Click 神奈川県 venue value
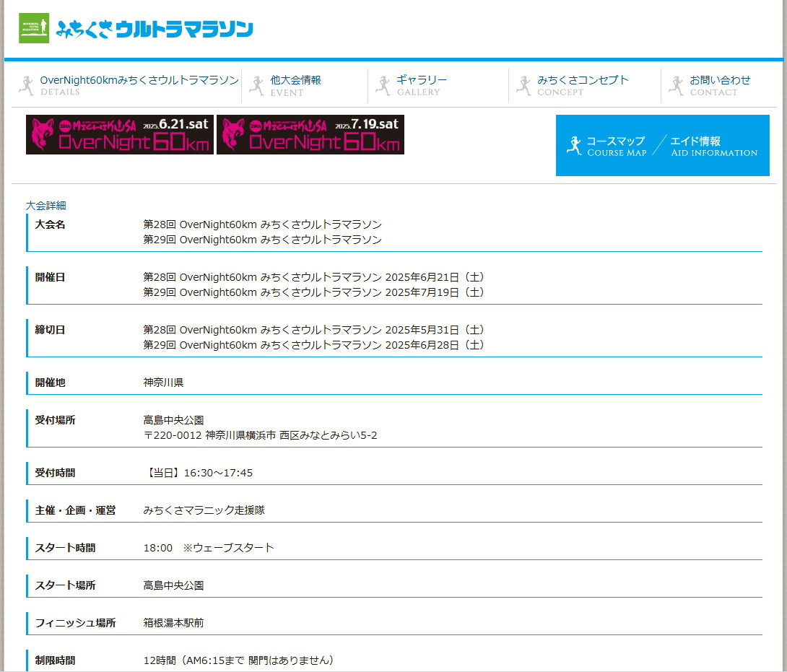The image size is (787, 672). tap(164, 383)
